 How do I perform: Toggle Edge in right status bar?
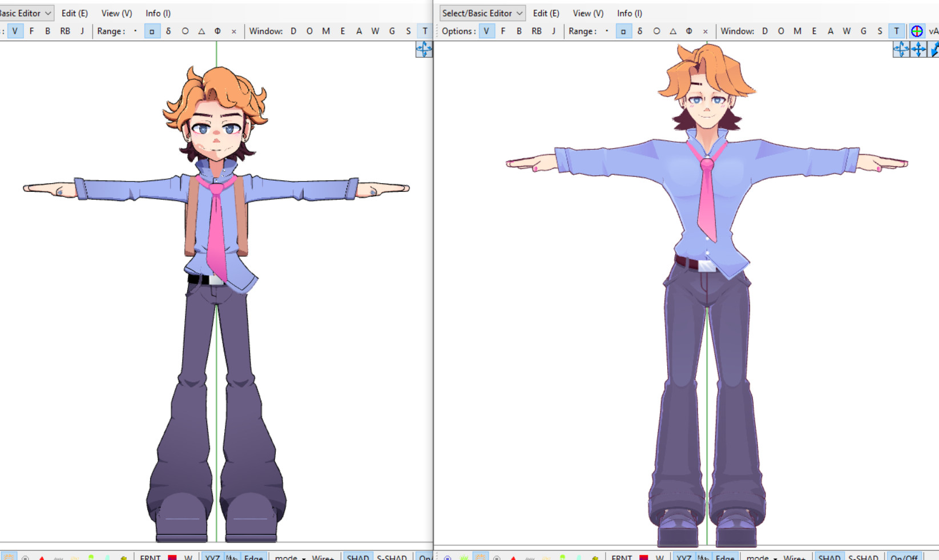click(725, 557)
